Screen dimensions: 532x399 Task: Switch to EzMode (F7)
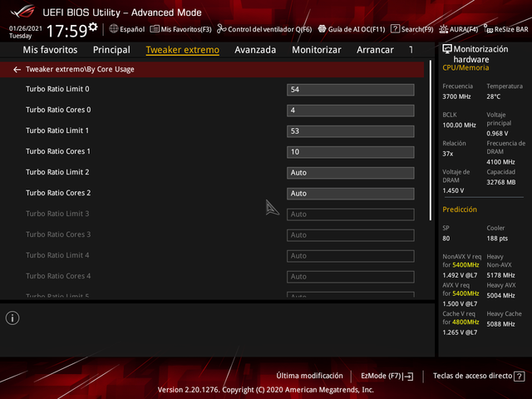click(x=387, y=376)
